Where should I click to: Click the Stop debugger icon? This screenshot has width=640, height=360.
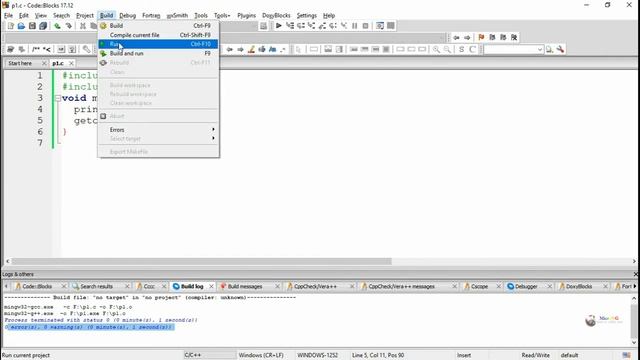(x=365, y=26)
